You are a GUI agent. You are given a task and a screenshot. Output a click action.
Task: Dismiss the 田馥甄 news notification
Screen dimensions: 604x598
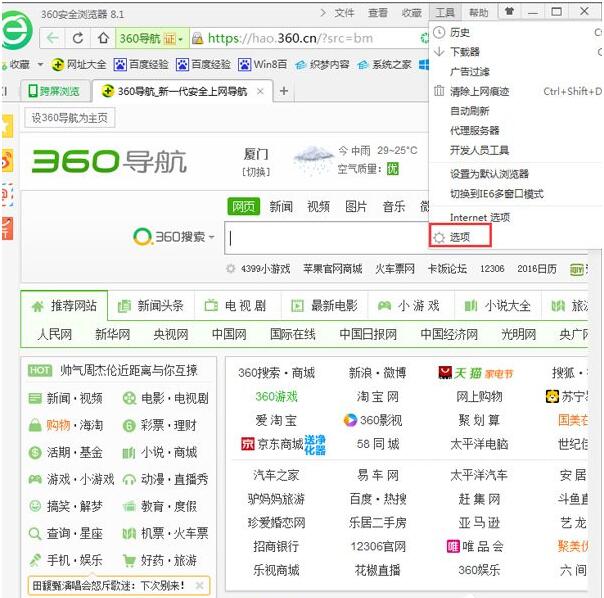(199, 586)
